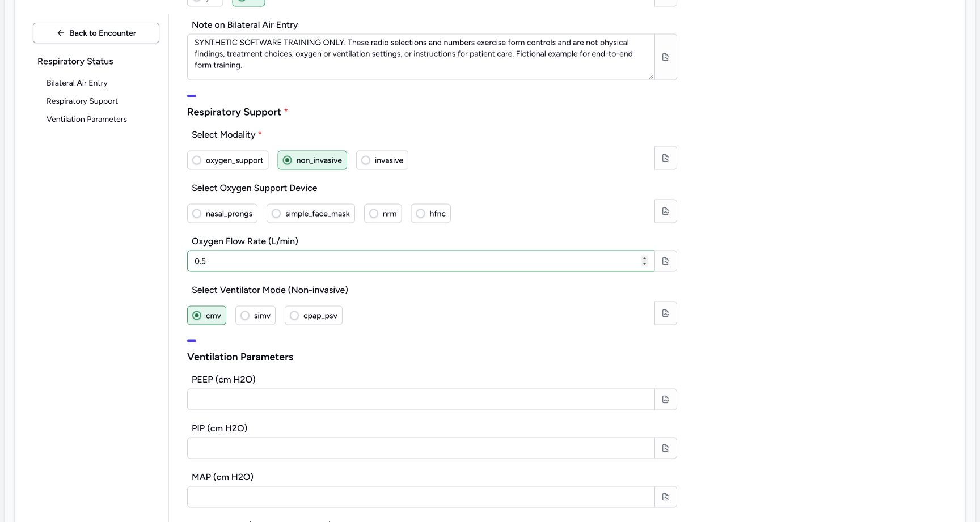Select nrm oxygen device
Viewport: 980px width, 522px height.
[382, 214]
